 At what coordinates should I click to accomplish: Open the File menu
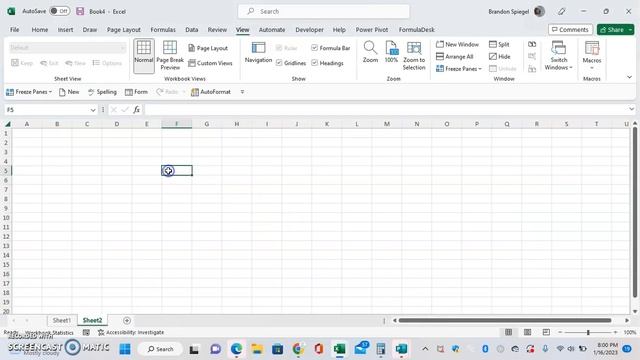(15, 29)
